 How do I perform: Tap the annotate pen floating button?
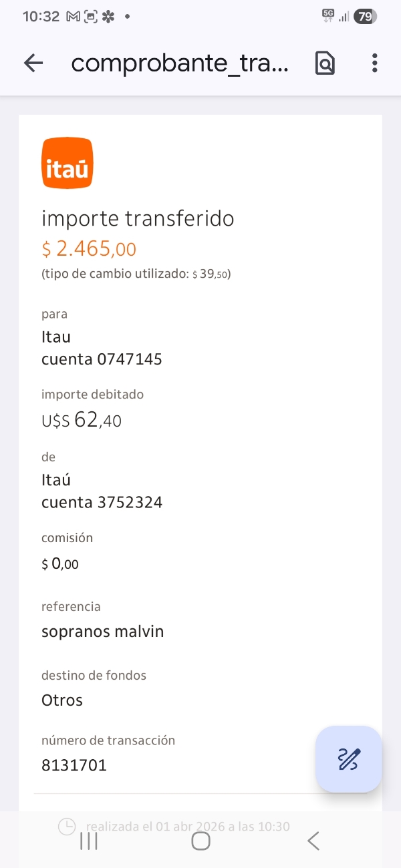pyautogui.click(x=349, y=759)
